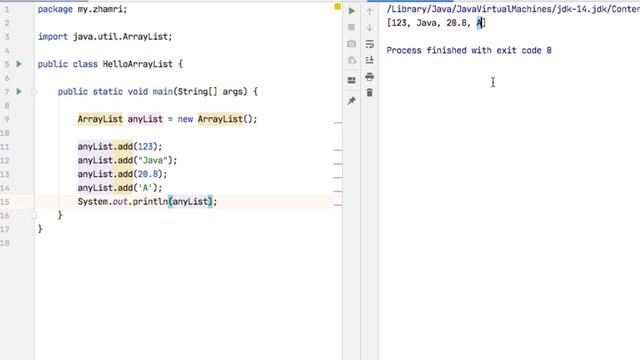Click line number 15 in the gutter
Image resolution: width=640 pixels, height=360 pixels.
(5, 202)
